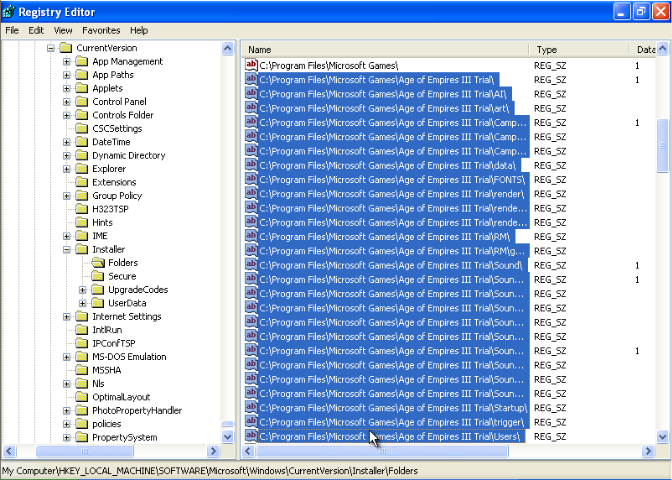672x480 pixels.
Task: Sort values by the Type column header
Action: point(579,50)
